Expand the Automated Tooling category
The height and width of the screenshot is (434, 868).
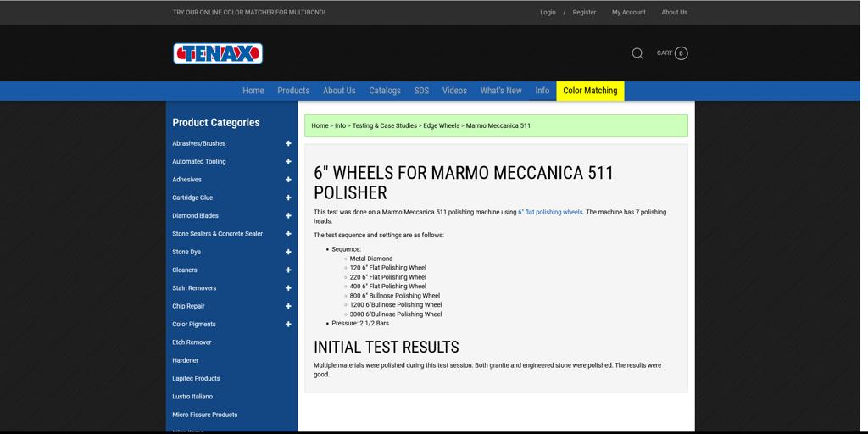click(288, 162)
